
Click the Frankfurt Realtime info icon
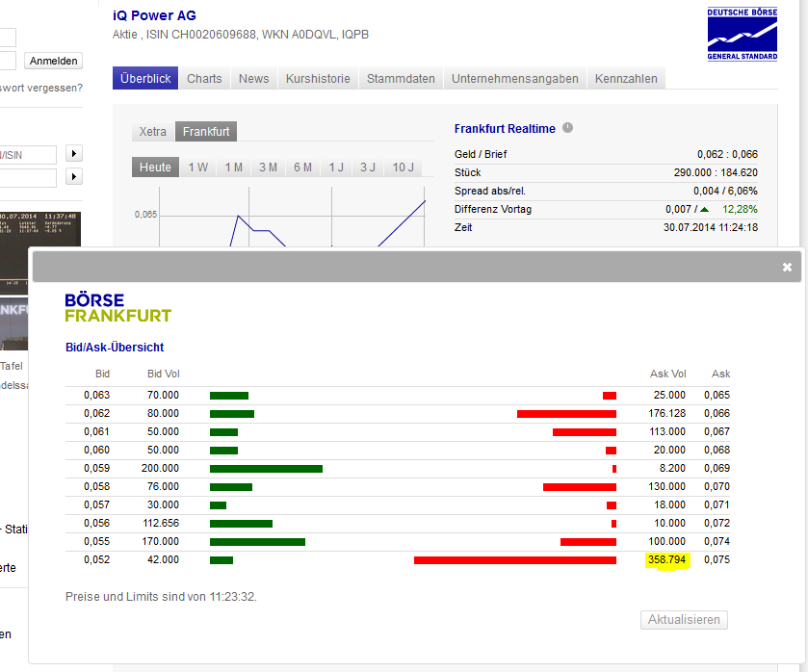[x=567, y=128]
